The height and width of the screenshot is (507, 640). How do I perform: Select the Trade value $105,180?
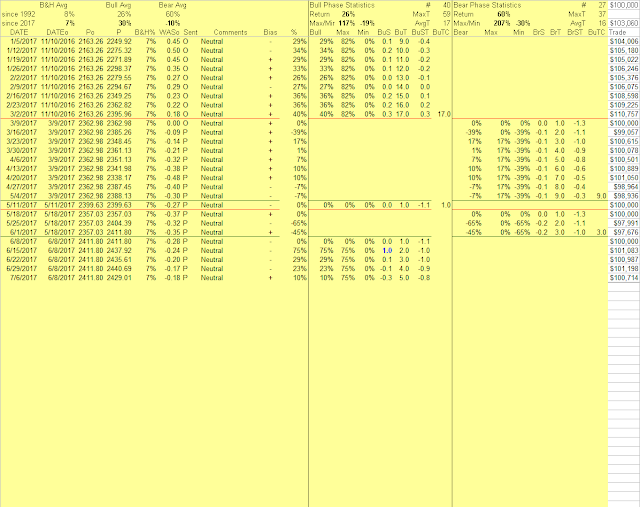pos(624,51)
